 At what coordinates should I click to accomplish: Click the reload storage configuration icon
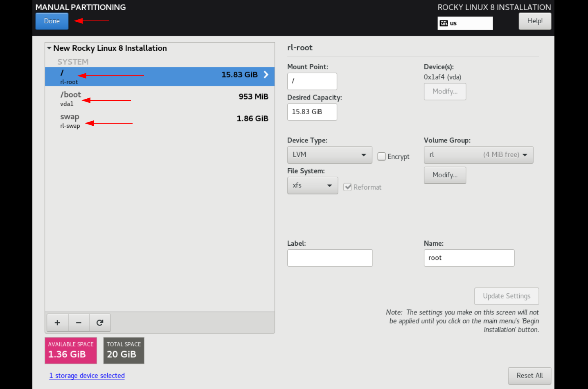[100, 323]
